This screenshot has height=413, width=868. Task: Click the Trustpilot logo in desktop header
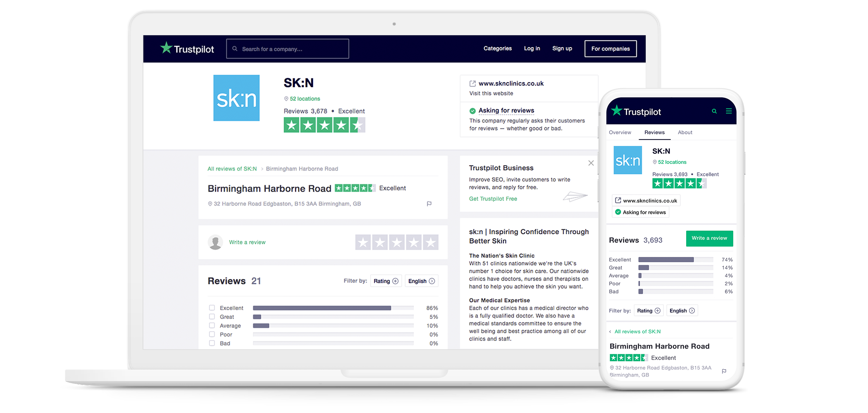pos(187,49)
